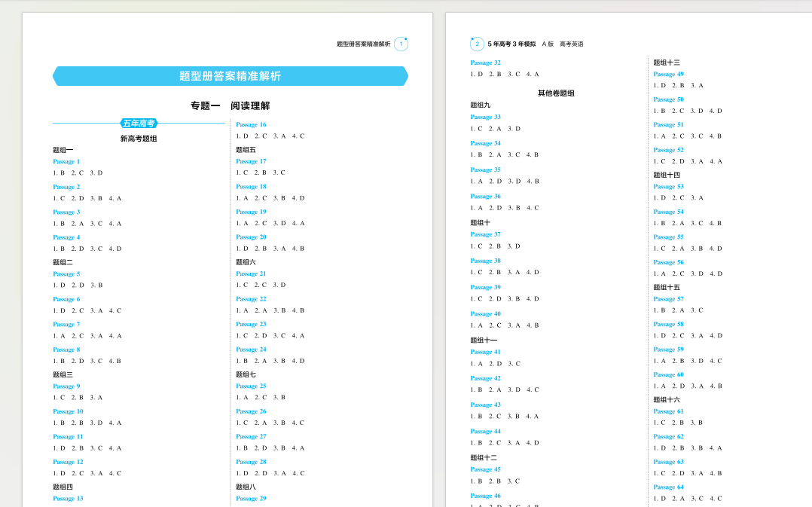Click the page number 2 circle

[x=477, y=44]
